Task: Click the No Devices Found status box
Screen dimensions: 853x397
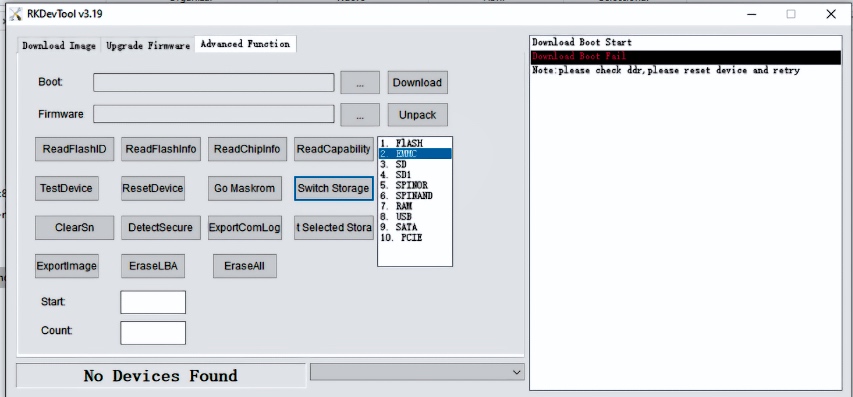Action: click(161, 376)
